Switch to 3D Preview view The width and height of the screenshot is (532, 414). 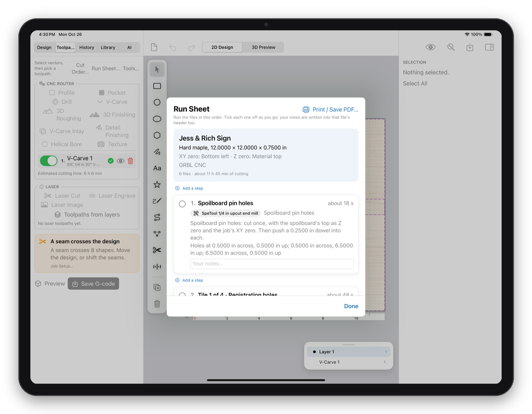click(263, 47)
